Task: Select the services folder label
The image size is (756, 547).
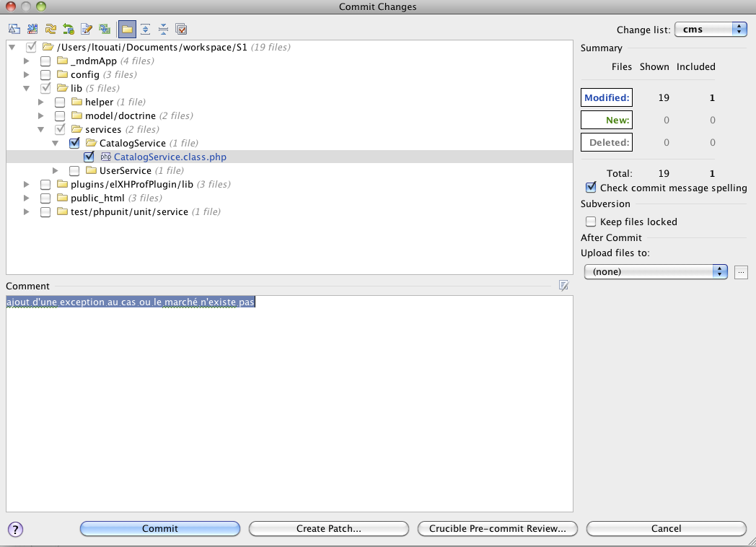Action: point(103,129)
